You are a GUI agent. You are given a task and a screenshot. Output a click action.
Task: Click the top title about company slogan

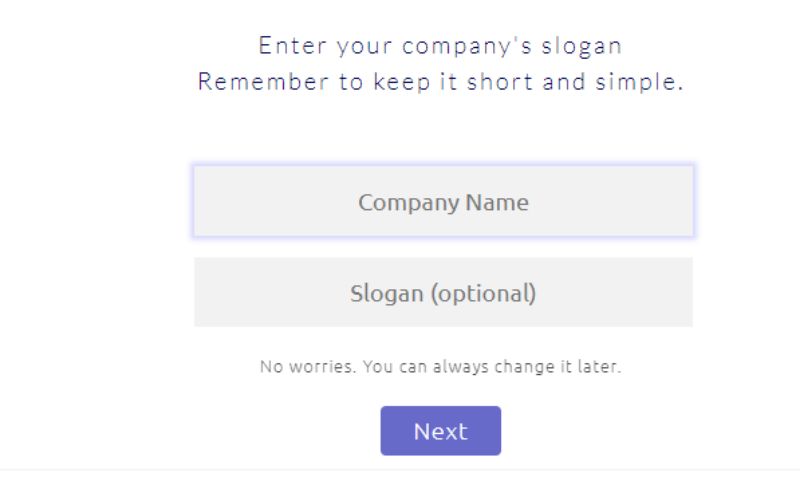441,46
